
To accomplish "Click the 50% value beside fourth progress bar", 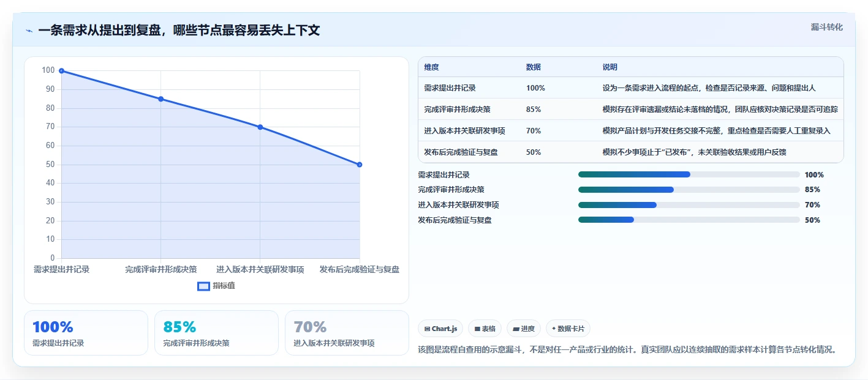I will (812, 220).
